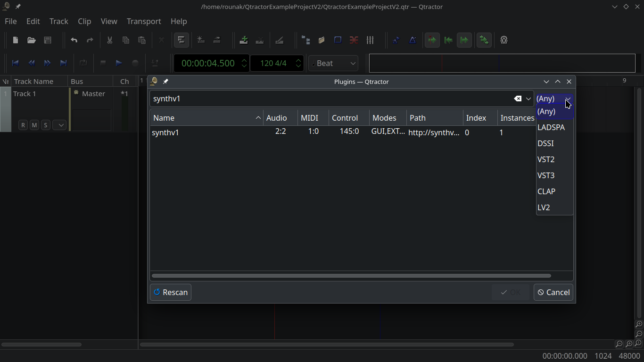Click the Copy toolbar icon
The image size is (644, 362).
click(125, 40)
